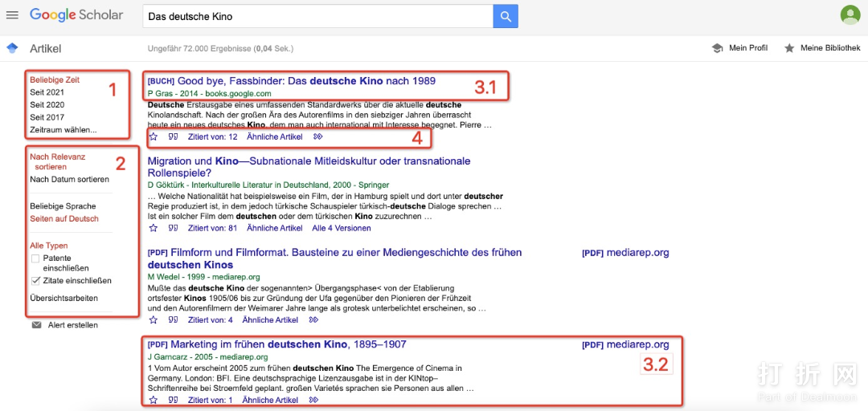Save the Good bye, Fassbinder result with star
Viewport: 868px width, 411px height.
[x=154, y=137]
